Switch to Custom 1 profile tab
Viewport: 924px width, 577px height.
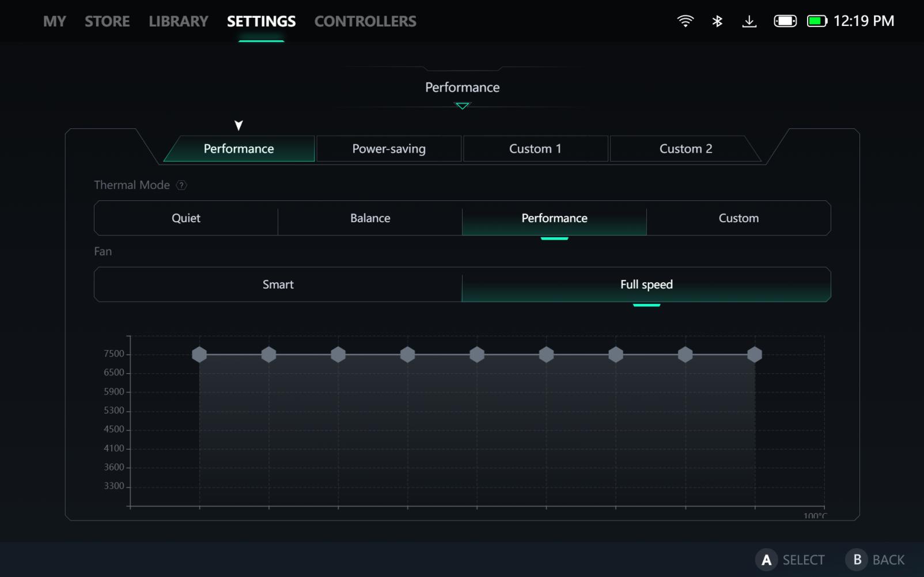click(x=535, y=149)
